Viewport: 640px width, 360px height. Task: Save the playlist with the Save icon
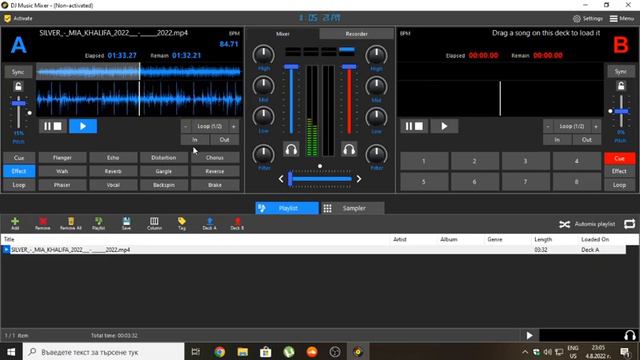(x=127, y=223)
